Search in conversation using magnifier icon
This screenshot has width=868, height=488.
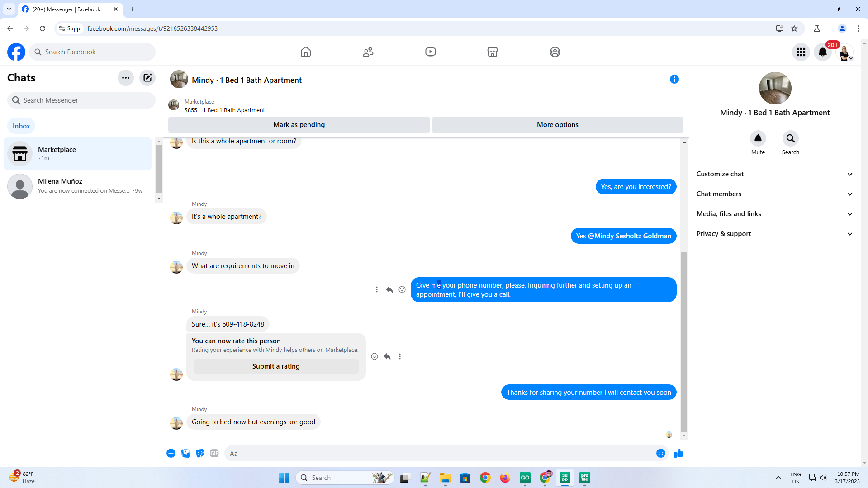[791, 138]
